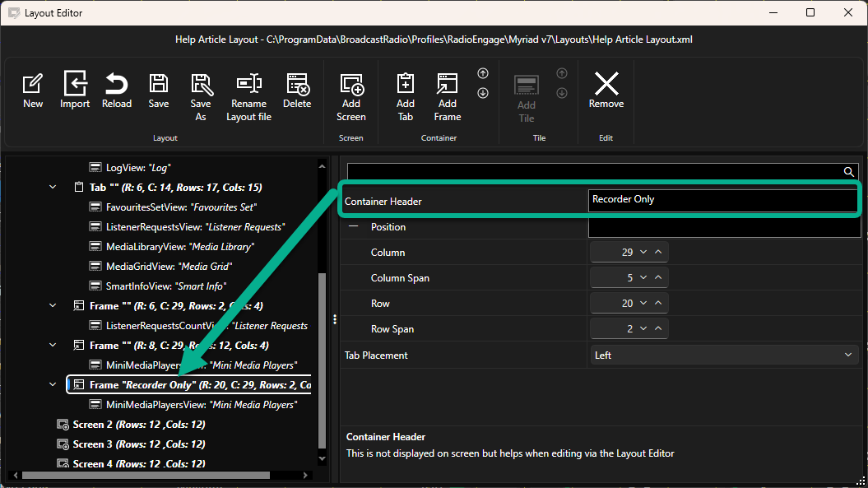This screenshot has width=868, height=488.
Task: Increase the Column value
Action: click(658, 252)
